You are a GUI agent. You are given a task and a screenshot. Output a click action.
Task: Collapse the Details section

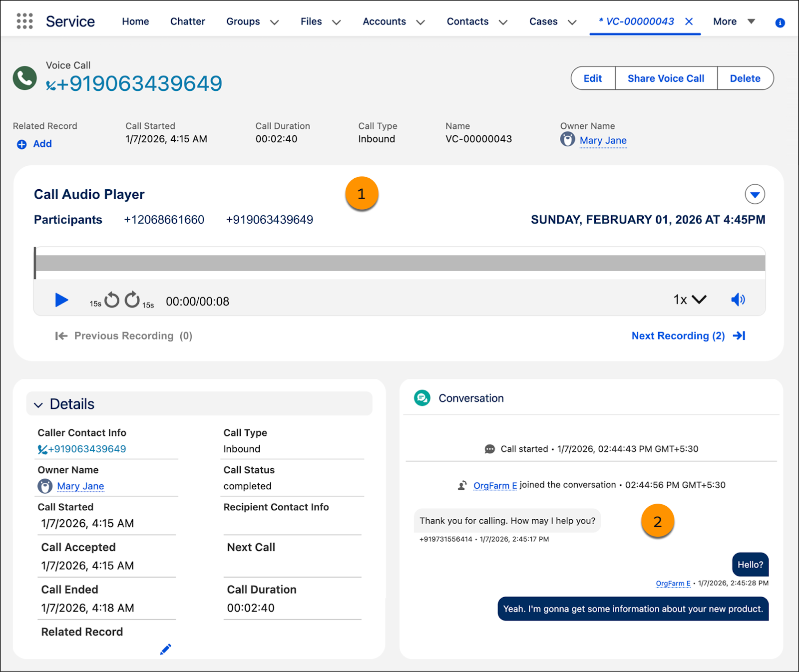(x=38, y=405)
